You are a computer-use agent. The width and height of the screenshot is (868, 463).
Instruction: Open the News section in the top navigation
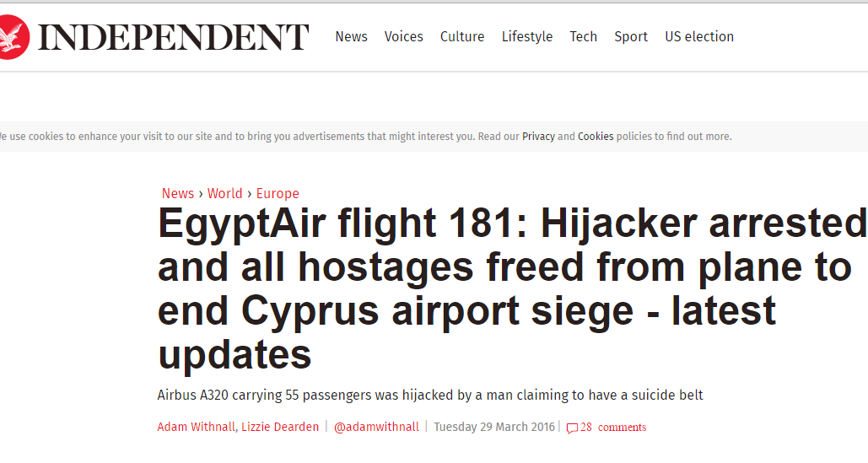click(x=351, y=37)
